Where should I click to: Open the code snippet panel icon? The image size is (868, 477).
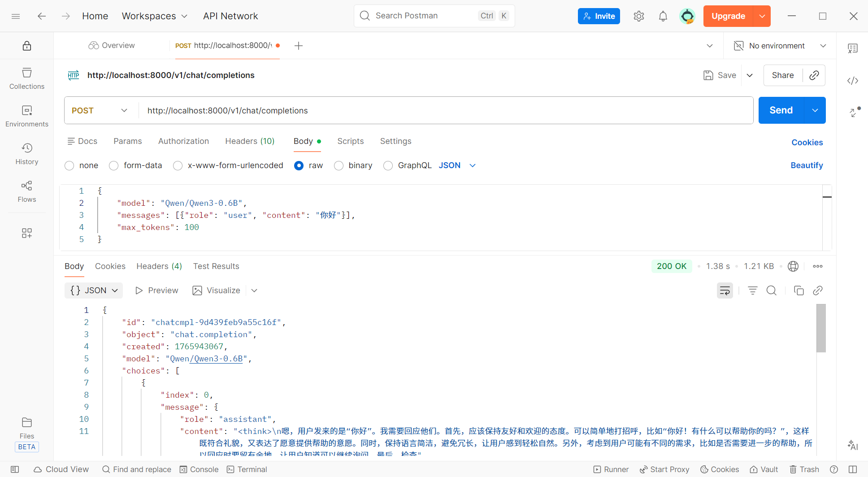(853, 81)
